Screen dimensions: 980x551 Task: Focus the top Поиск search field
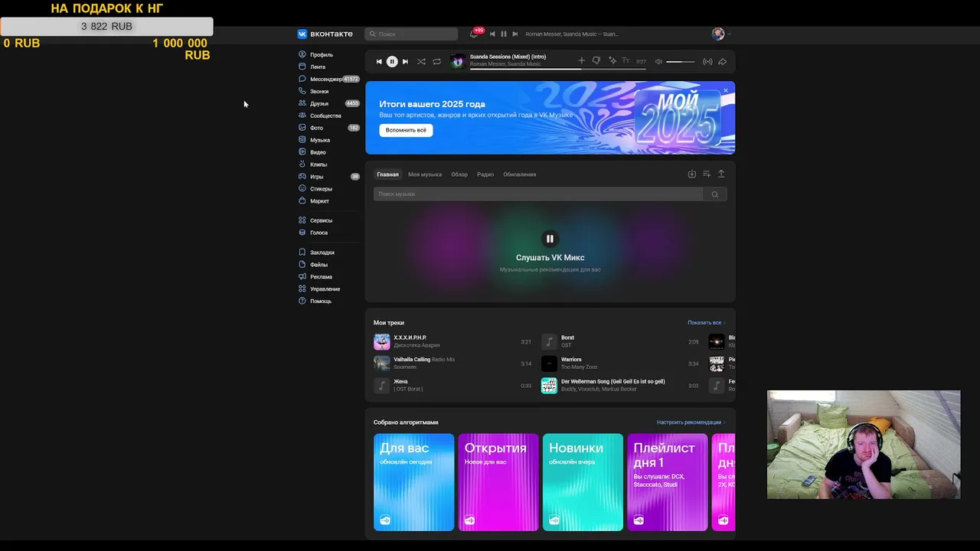pyautogui.click(x=411, y=34)
